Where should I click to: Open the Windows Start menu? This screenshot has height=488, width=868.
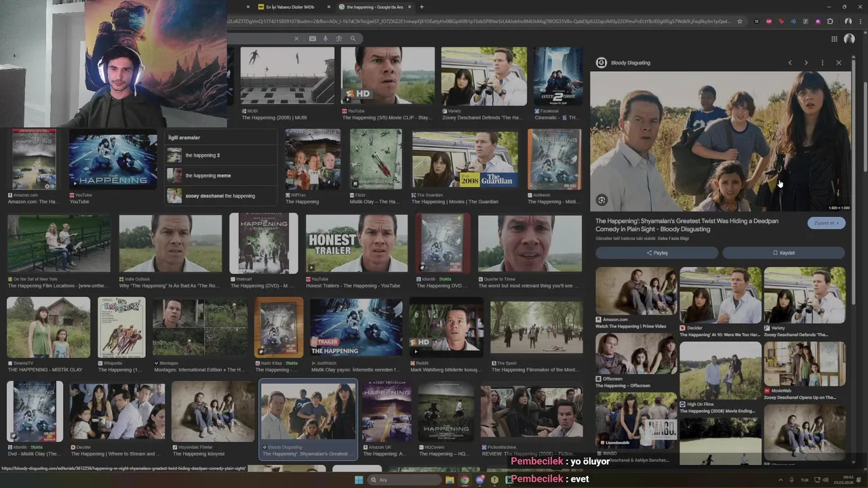click(x=359, y=480)
